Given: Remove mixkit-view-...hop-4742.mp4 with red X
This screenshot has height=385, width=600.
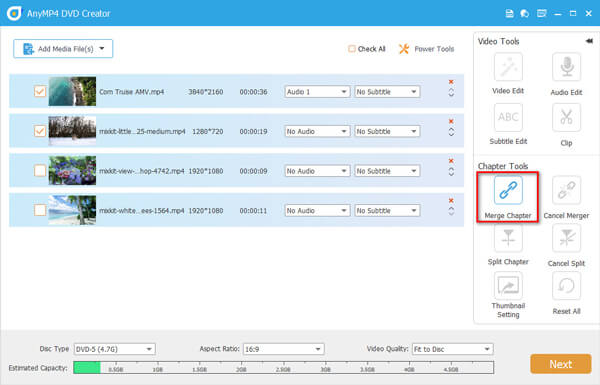Looking at the screenshot, I should tap(451, 161).
